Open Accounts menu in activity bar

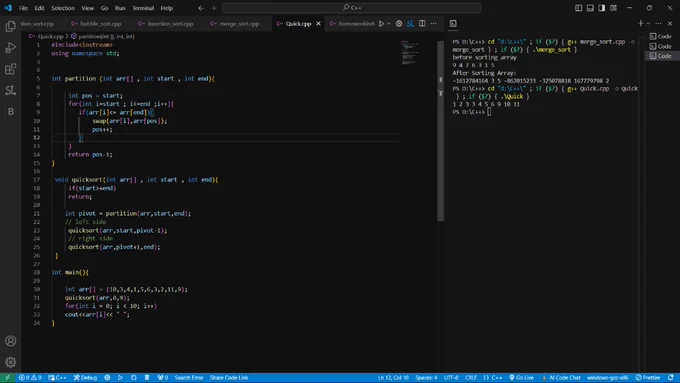point(10,341)
